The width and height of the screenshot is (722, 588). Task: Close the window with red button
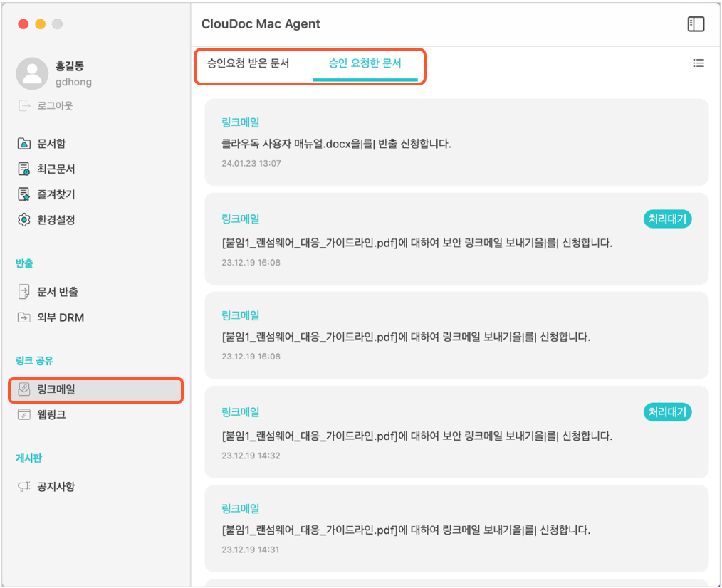[23, 24]
